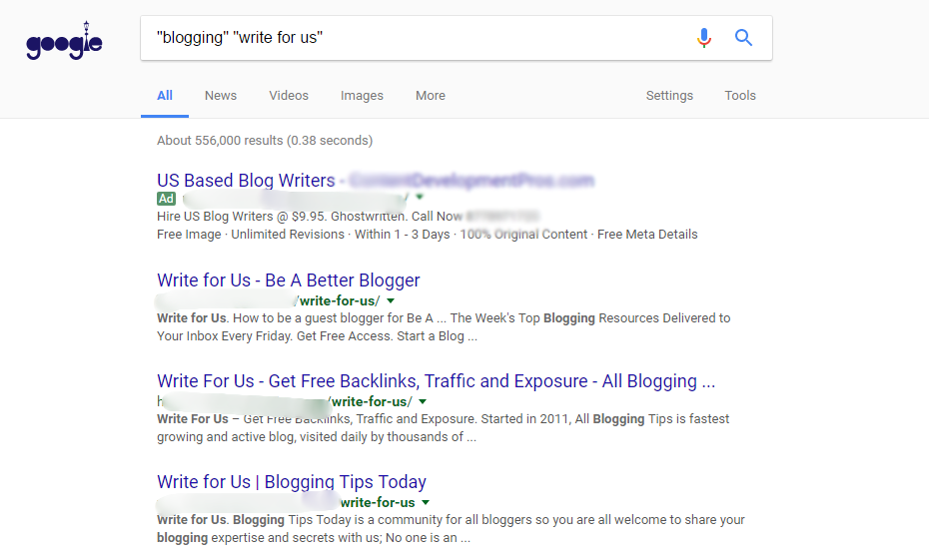Run search with magnifying glass icon
This screenshot has height=560, width=929.
click(x=743, y=38)
